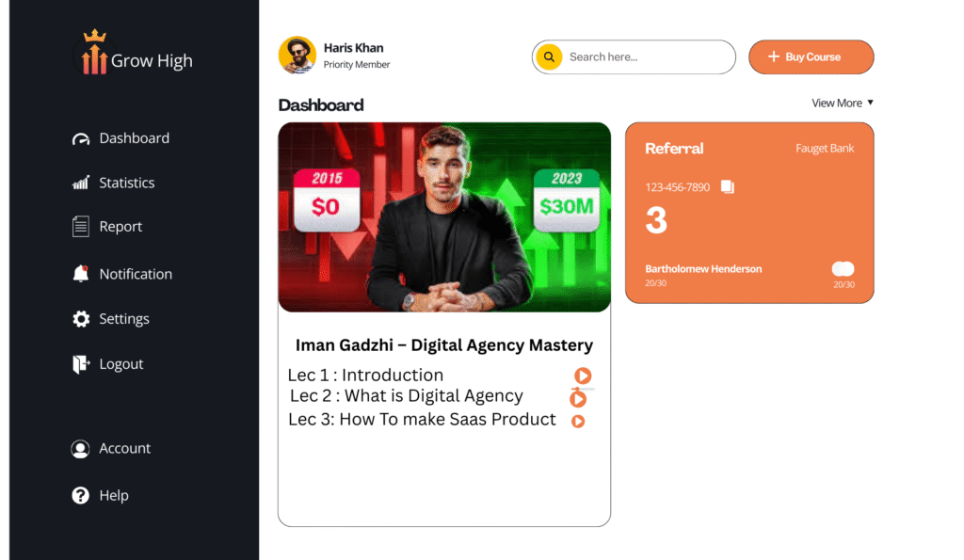Copy referral code 123-456-7890 with copy icon
The image size is (964, 560).
tap(728, 186)
